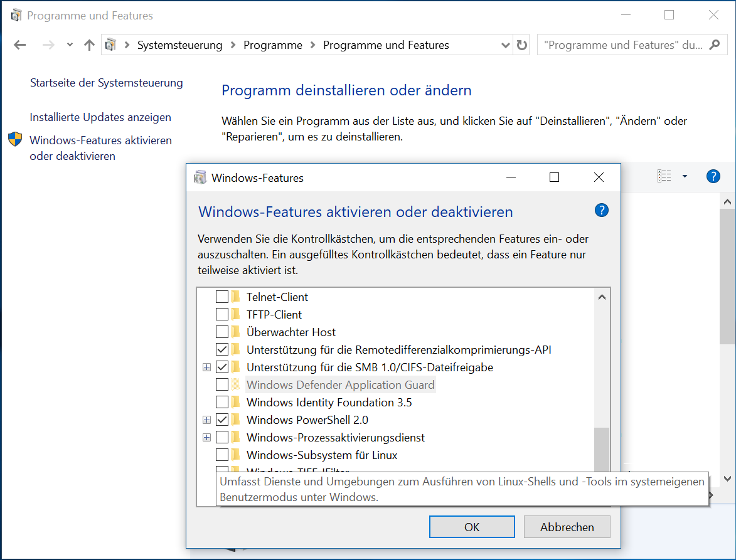Select Programme und Features in the breadcrumb
The width and height of the screenshot is (736, 560).
coord(386,45)
